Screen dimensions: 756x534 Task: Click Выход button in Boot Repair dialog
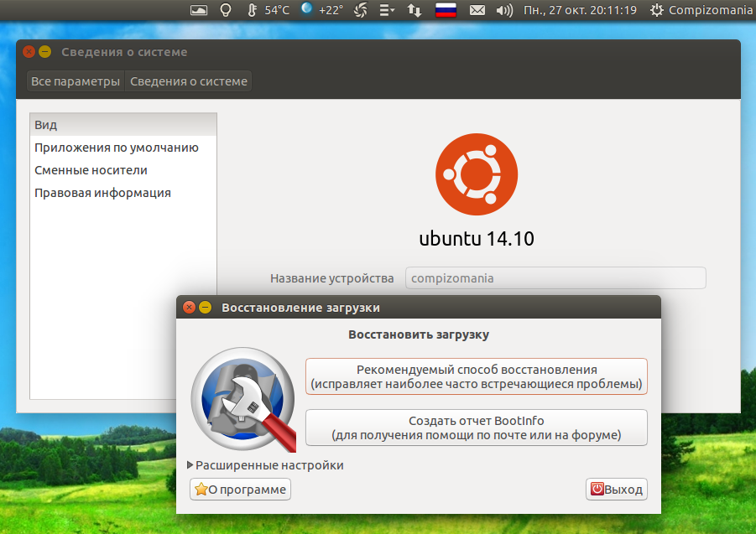[616, 490]
